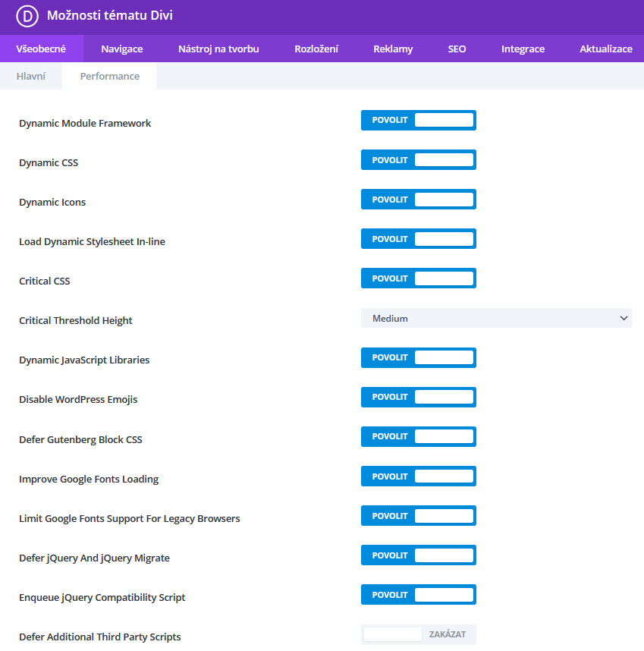Toggle the Critical CSS switch
The width and height of the screenshot is (644, 651).
(x=418, y=278)
